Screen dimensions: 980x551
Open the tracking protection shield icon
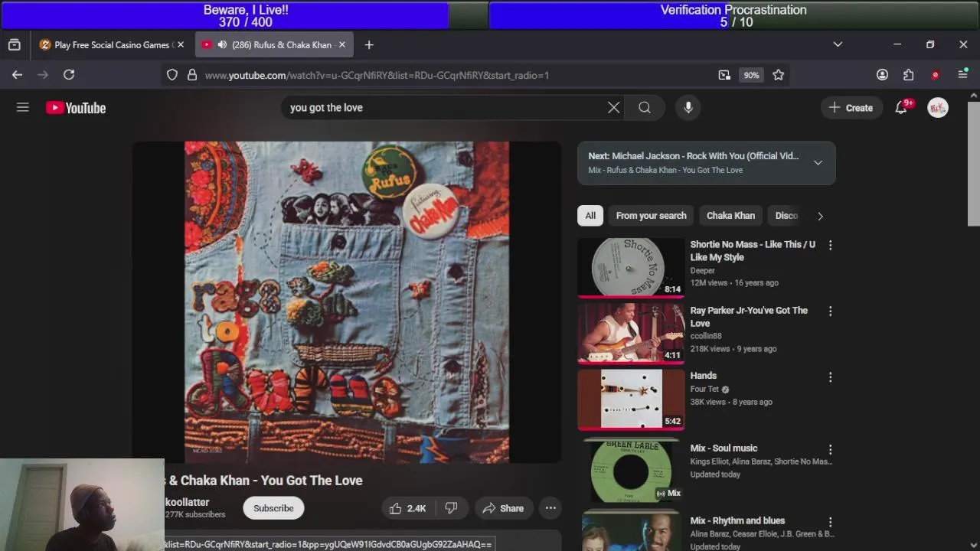tap(172, 75)
